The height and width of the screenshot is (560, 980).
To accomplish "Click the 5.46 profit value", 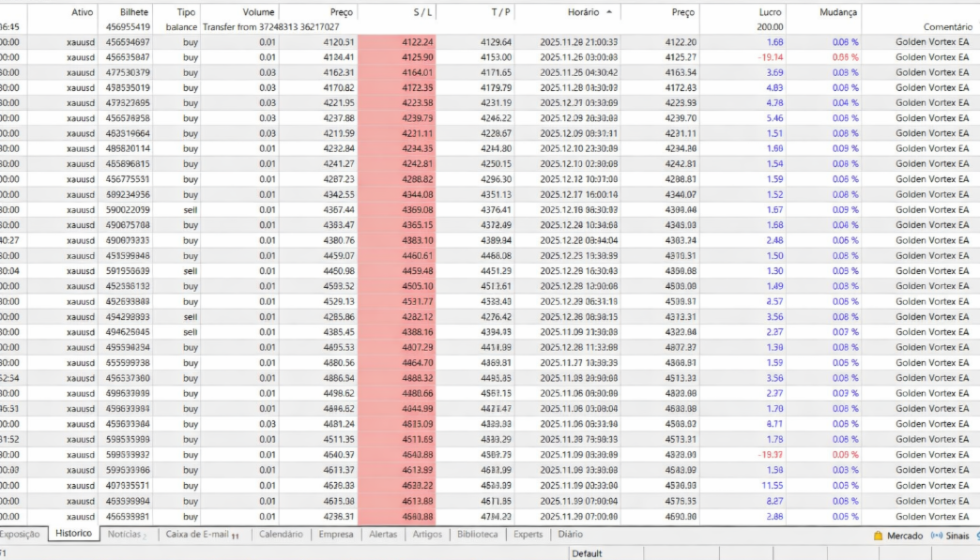I will [x=774, y=118].
